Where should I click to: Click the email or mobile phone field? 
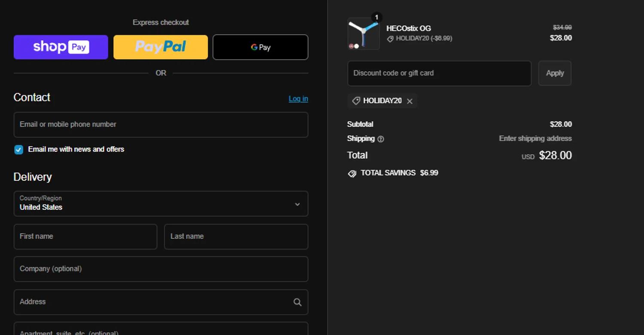coord(161,125)
